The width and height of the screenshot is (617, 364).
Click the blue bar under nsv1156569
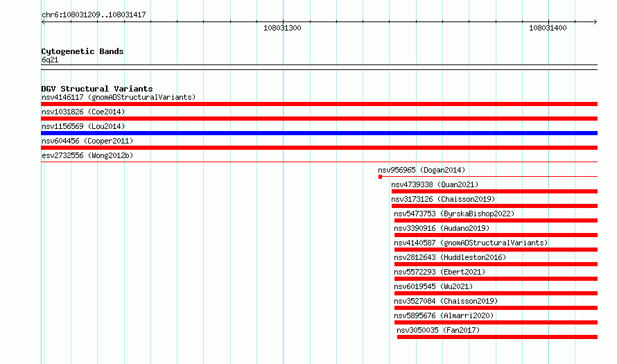(x=319, y=133)
